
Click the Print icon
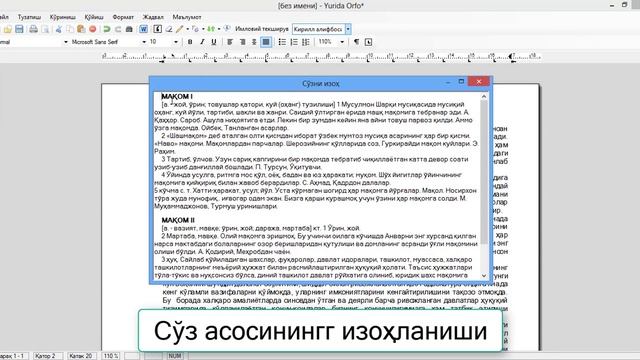point(33,29)
